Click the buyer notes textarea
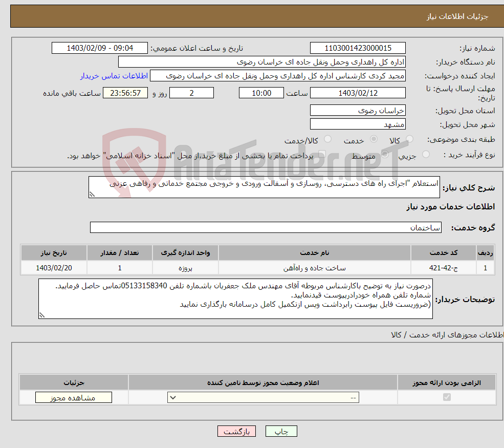 tap(235, 299)
